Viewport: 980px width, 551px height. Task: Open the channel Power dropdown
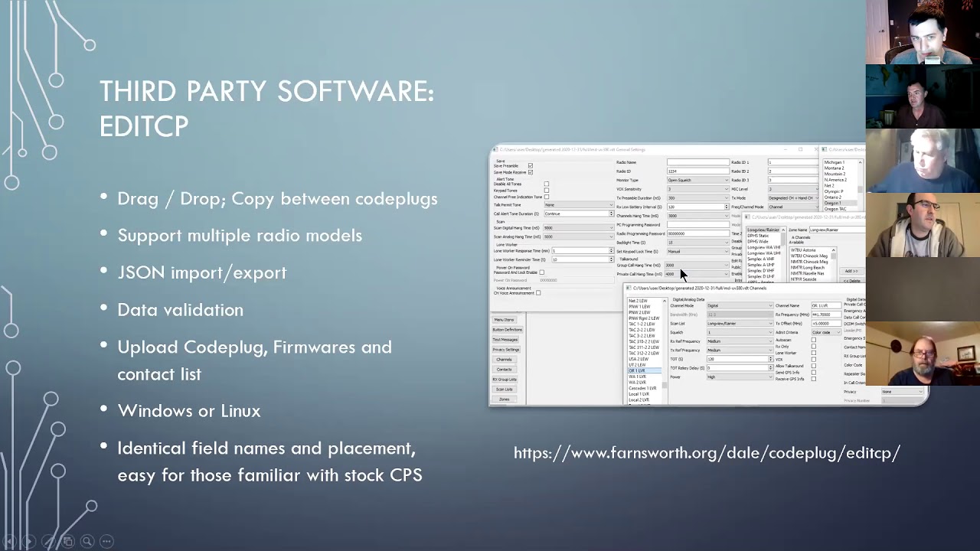point(740,377)
